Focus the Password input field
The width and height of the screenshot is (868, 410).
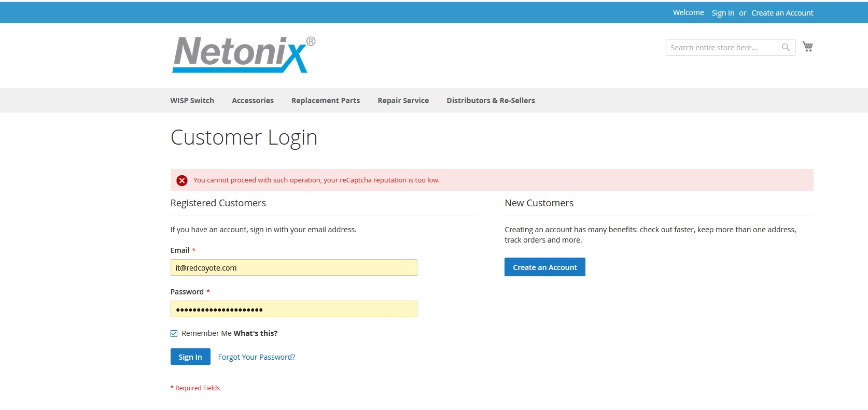coord(294,309)
